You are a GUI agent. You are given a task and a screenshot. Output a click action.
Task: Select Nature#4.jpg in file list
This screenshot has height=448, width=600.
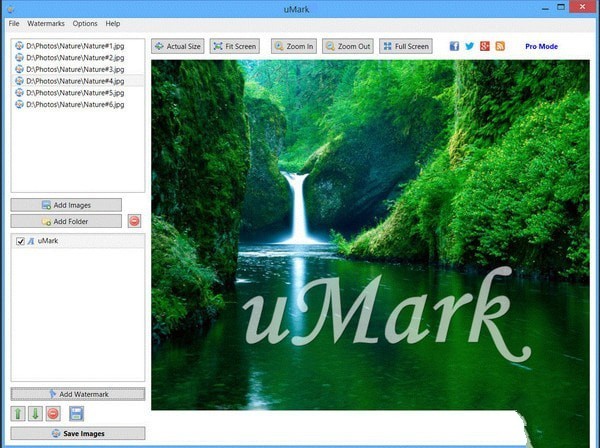pos(78,81)
